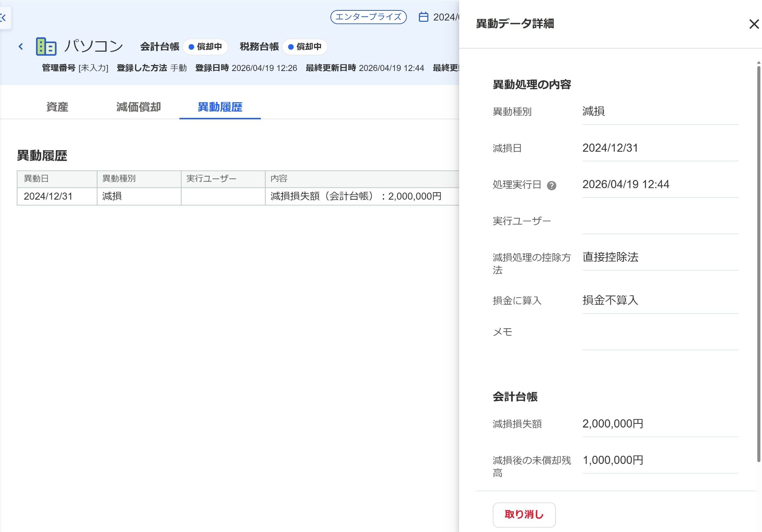This screenshot has width=762, height=532.
Task: Close the 異動データ詳細 panel
Action: point(754,24)
